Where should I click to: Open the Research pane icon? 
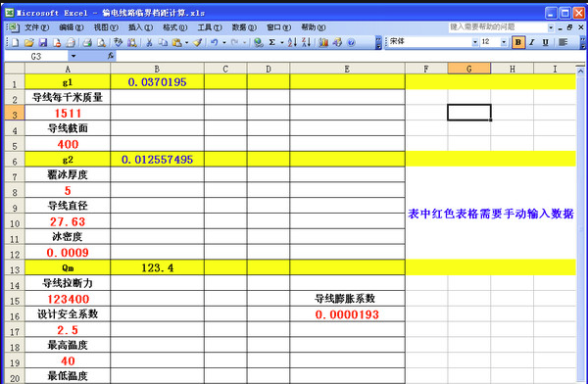point(131,42)
